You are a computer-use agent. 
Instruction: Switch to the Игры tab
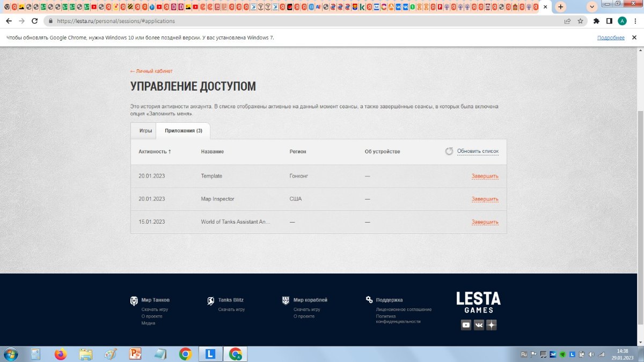[145, 131]
